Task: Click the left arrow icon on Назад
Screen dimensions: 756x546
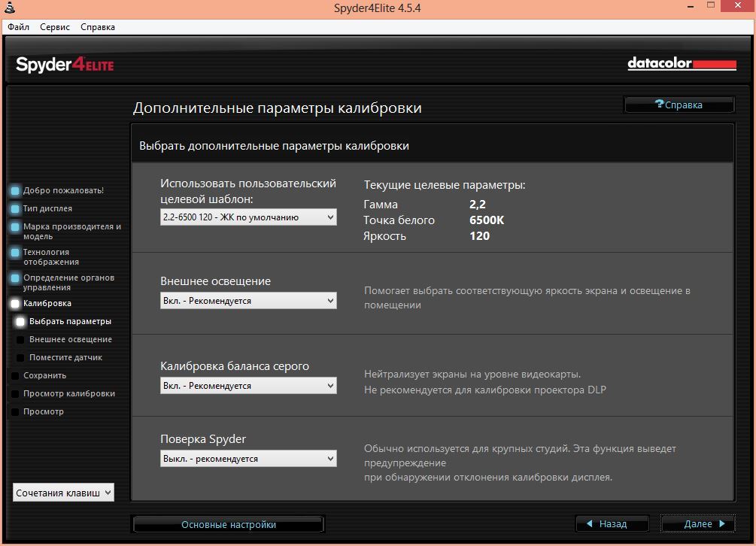Action: [x=590, y=523]
